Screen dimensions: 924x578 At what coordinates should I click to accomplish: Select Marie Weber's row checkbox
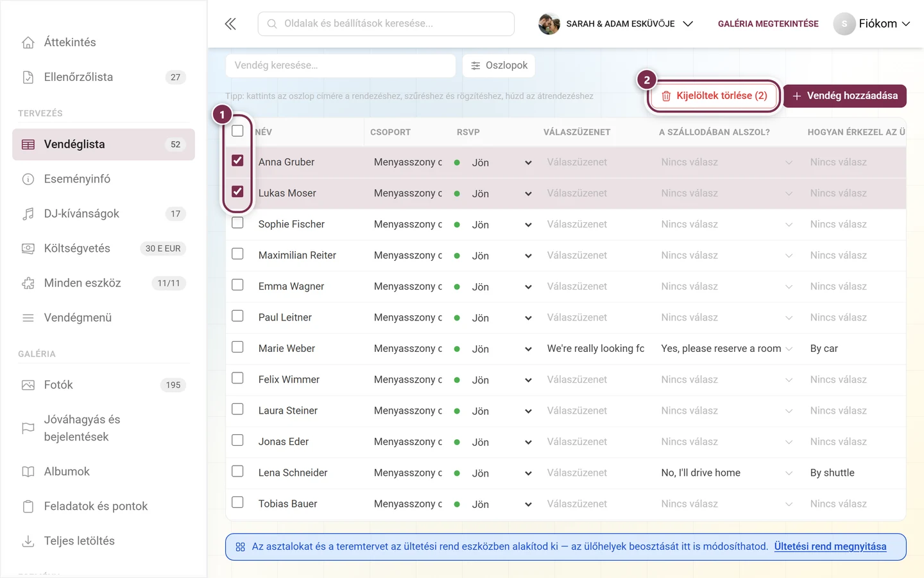click(x=237, y=347)
